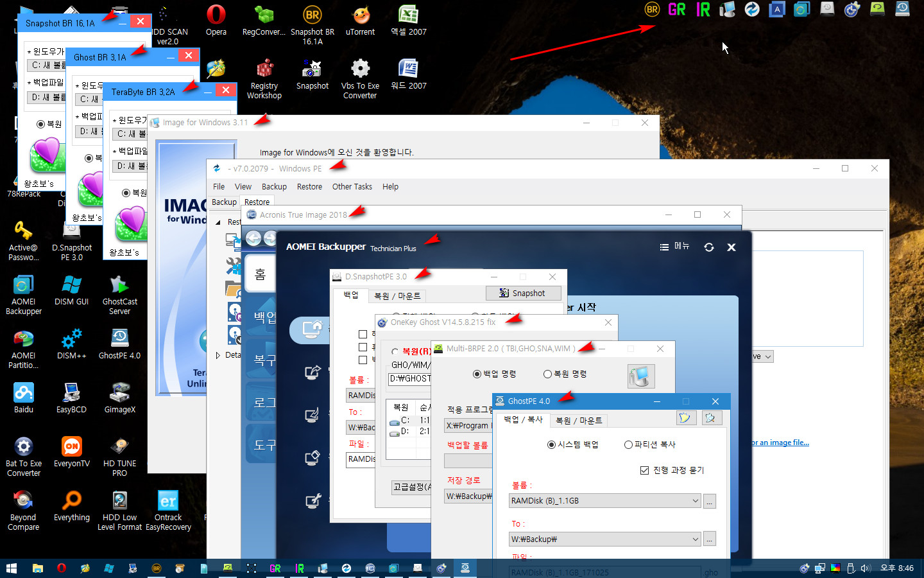Launch Registry Workshop desktop icon
The width and height of the screenshot is (924, 578).
pyautogui.click(x=264, y=79)
